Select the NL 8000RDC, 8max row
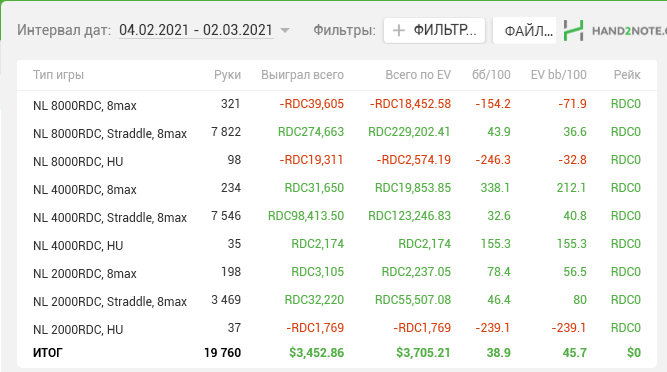667x372 pixels. point(337,104)
